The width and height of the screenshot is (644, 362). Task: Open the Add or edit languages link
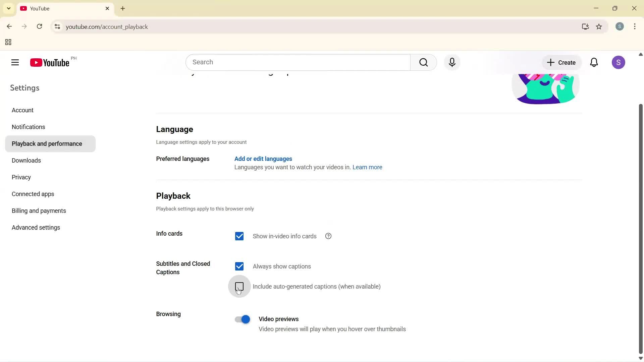[263, 159]
